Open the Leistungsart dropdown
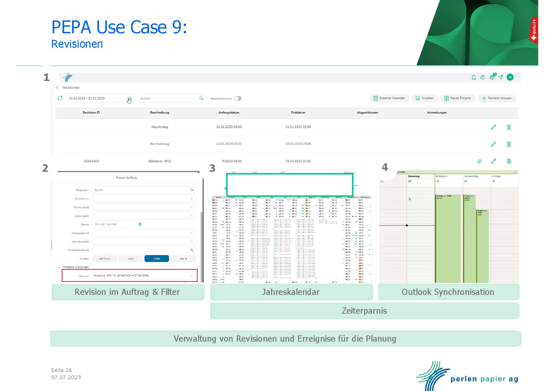This screenshot has width=554, height=392. tap(144, 216)
